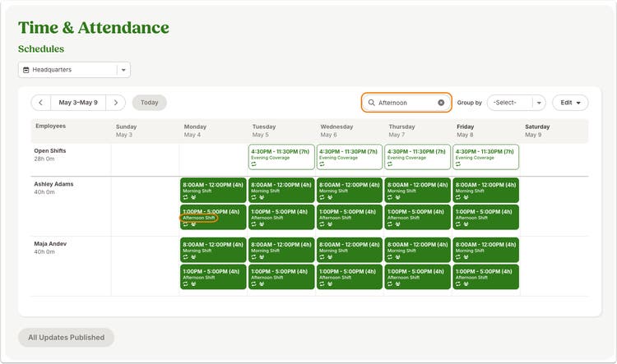
Task: Open Maja Andev Wednesday Morning Shift
Action: pos(350,250)
